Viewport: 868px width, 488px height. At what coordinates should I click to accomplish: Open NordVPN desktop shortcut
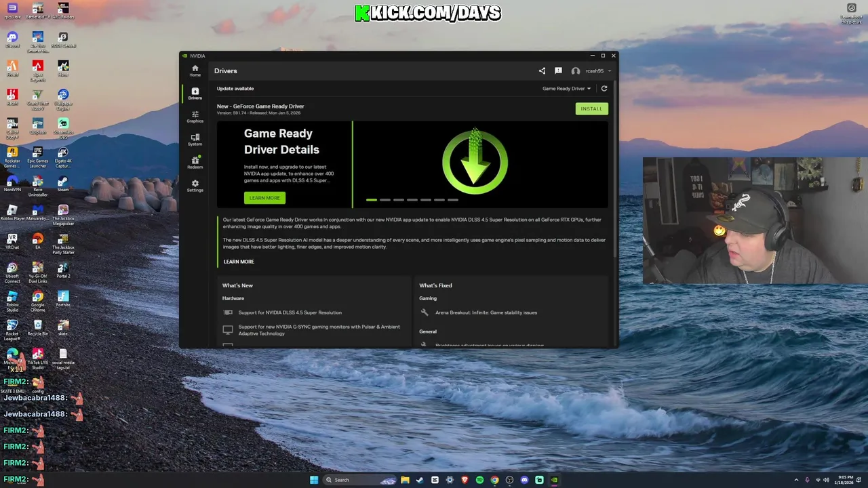click(12, 184)
